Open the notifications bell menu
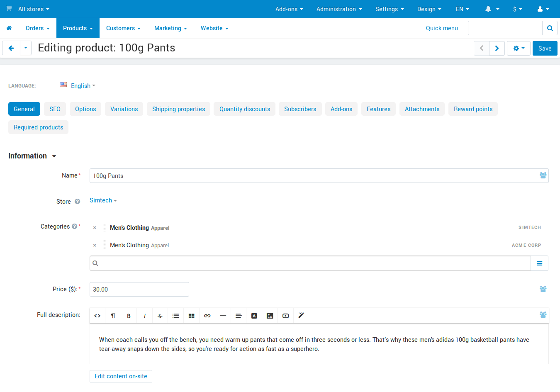 [x=492, y=9]
